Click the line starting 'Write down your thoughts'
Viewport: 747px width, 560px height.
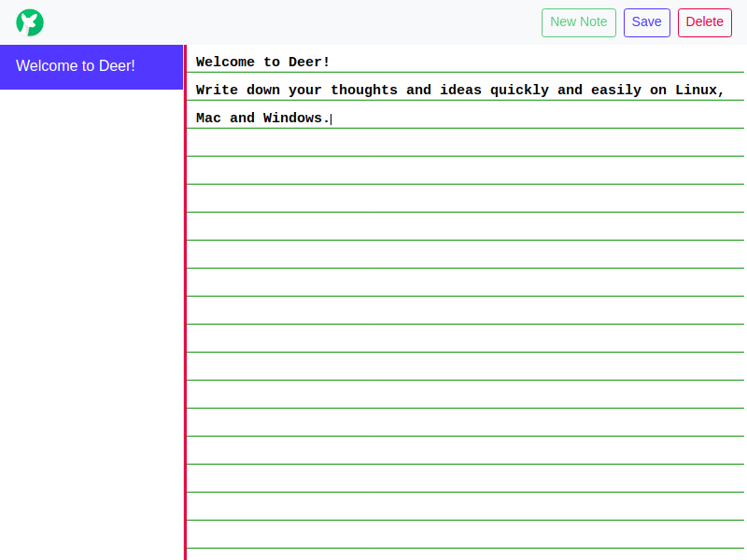click(459, 90)
